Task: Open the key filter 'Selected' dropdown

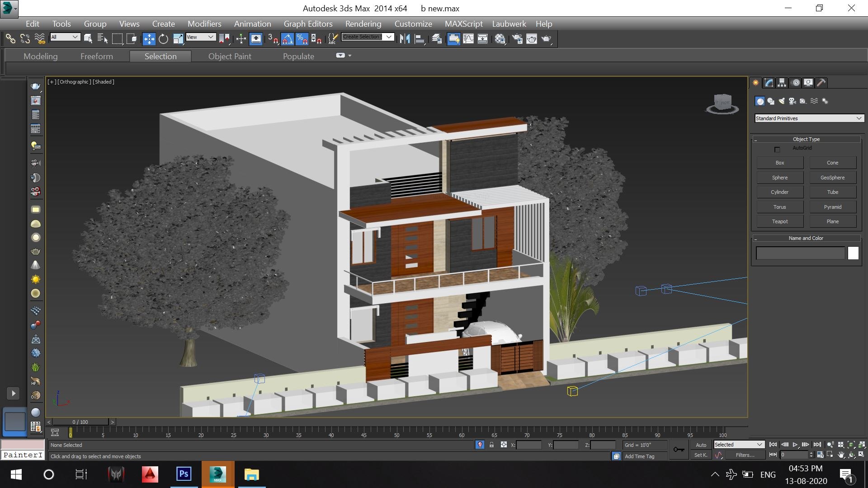Action: (739, 445)
